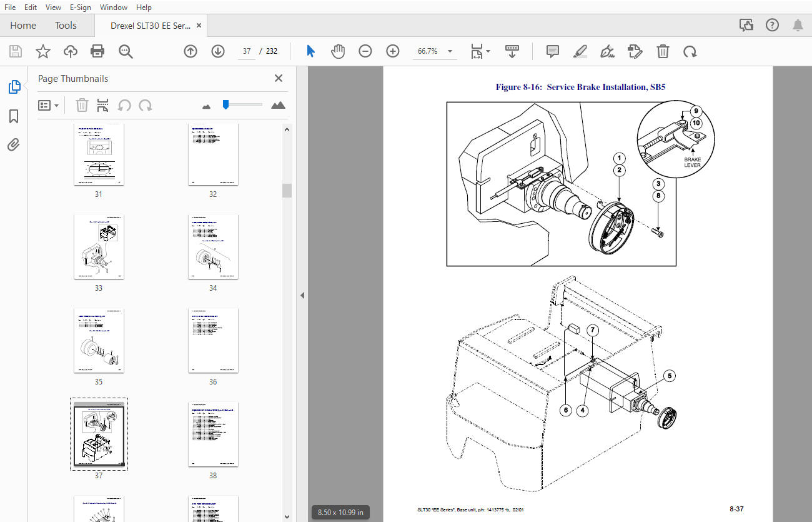The height and width of the screenshot is (522, 812).
Task: Select the page 38 thumbnail
Action: [213, 434]
